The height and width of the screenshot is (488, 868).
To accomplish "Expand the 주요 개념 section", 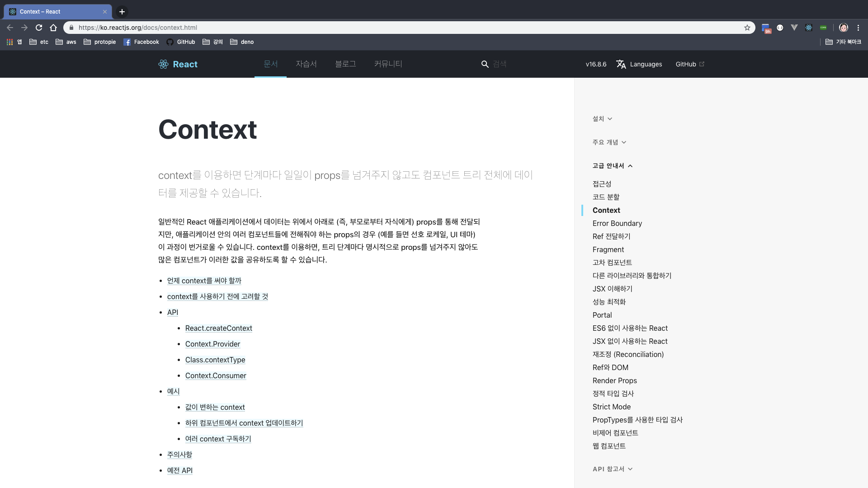I will coord(609,142).
